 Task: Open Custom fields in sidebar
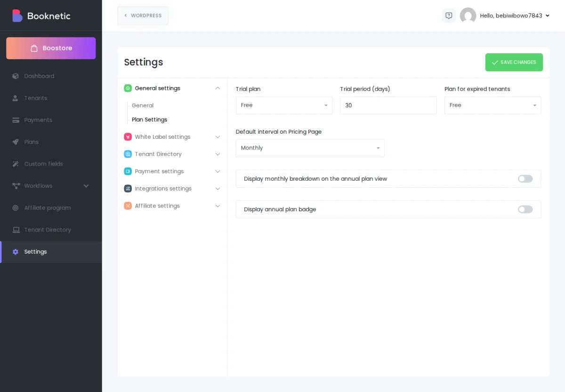51,164
